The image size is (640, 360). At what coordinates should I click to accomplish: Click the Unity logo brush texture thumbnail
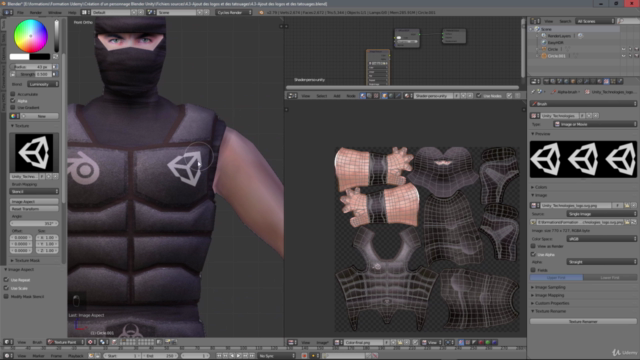[34, 153]
